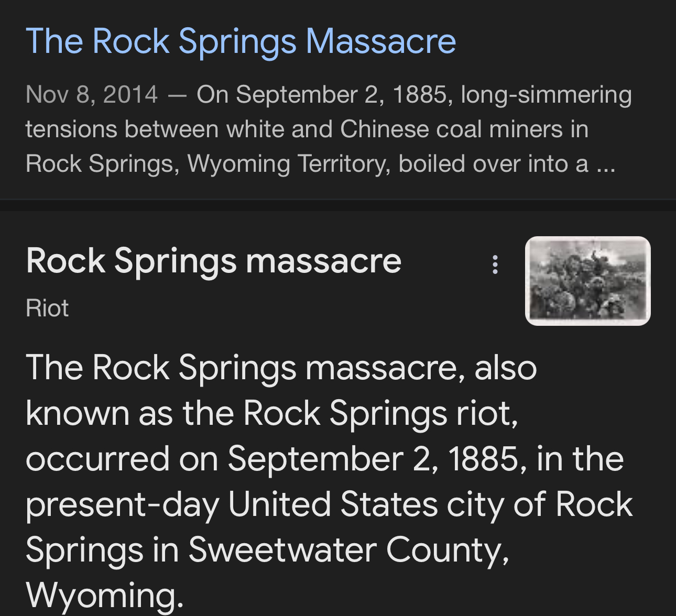Viewport: 676px width, 616px height.
Task: Click the massacre illustration thumbnail
Action: coord(587,281)
